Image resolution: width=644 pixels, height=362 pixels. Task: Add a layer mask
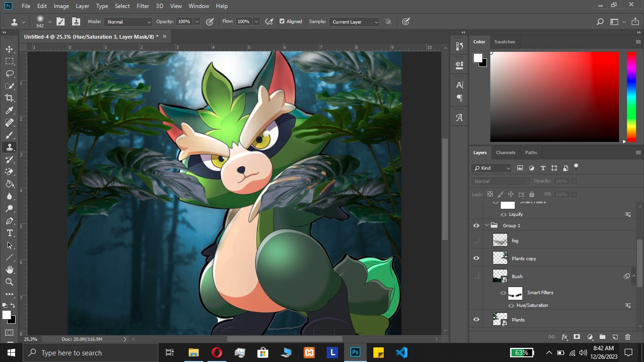[x=577, y=337]
